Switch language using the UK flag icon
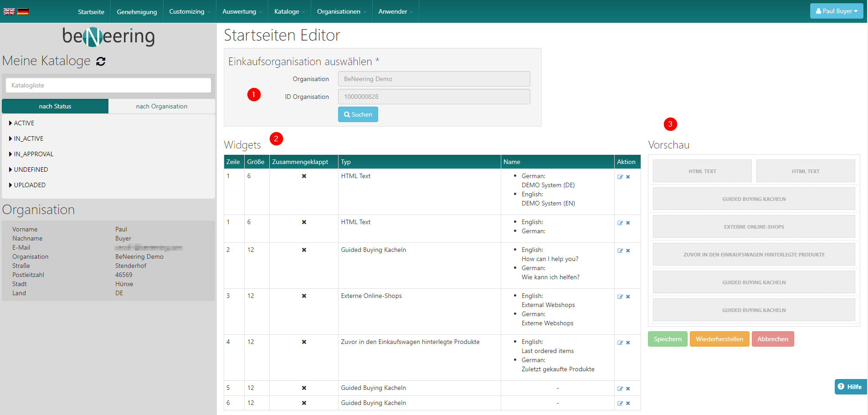The height and width of the screenshot is (415, 868). pyautogui.click(x=9, y=11)
